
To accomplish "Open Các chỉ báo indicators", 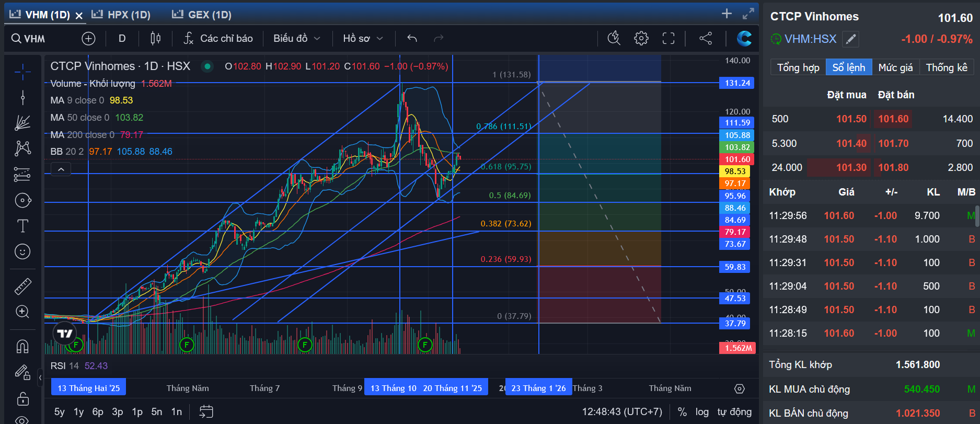I will 218,38.
